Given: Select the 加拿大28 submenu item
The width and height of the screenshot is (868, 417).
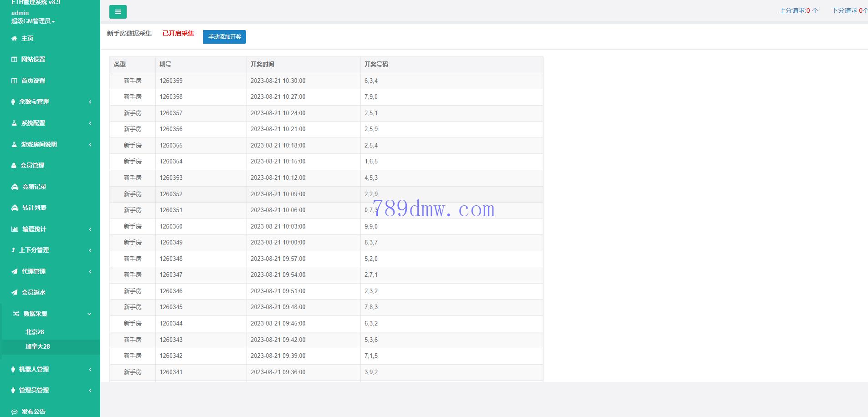Looking at the screenshot, I should tap(37, 347).
